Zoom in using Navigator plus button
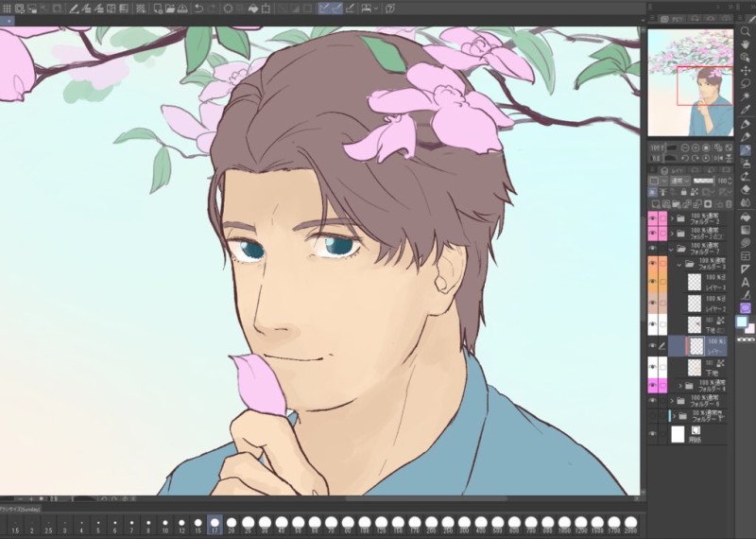The width and height of the screenshot is (756, 539). 696,148
